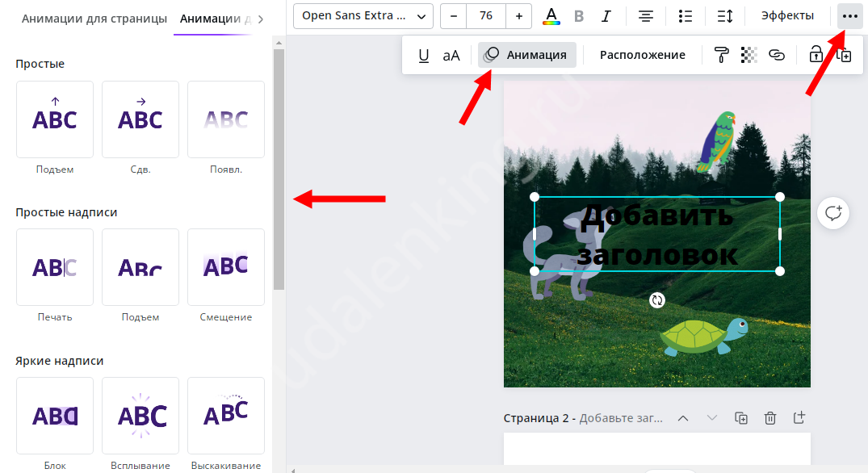Open line spacing settings

coord(724,16)
